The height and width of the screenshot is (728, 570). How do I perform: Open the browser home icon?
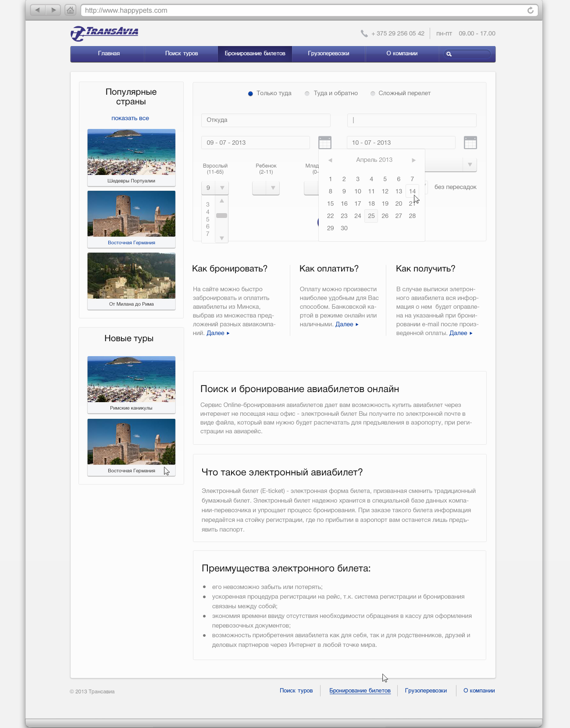70,10
